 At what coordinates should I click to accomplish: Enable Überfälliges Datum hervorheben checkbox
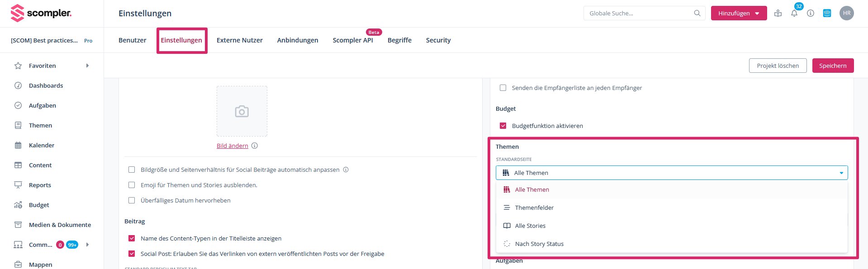tap(132, 200)
